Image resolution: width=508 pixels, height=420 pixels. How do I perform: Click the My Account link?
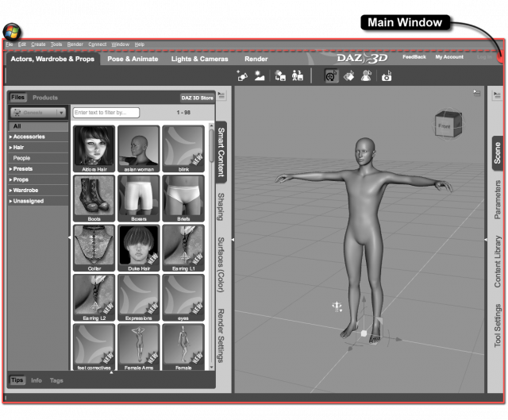(449, 56)
